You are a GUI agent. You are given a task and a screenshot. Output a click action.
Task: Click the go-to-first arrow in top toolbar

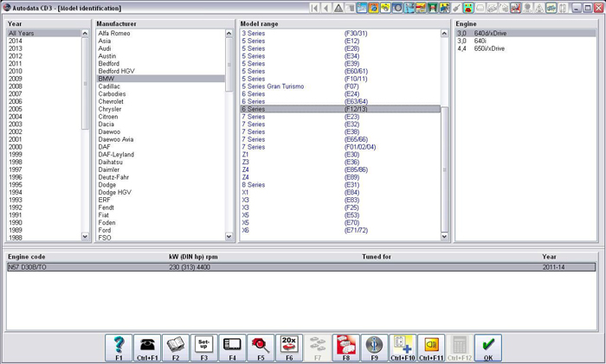point(314,8)
